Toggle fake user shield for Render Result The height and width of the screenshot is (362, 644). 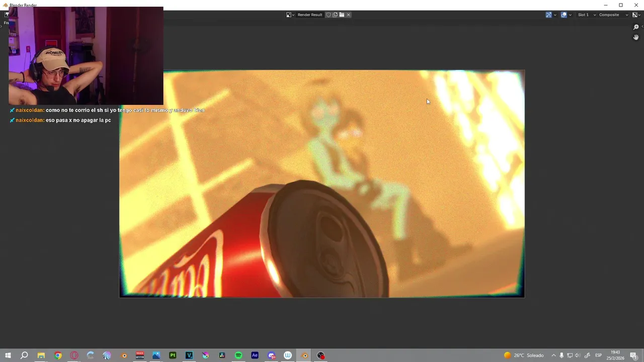(329, 15)
